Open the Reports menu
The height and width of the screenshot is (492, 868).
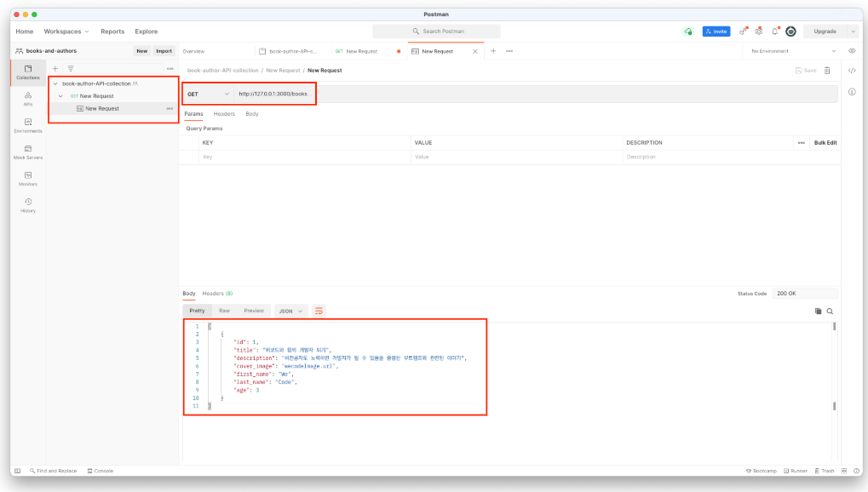tap(112, 31)
